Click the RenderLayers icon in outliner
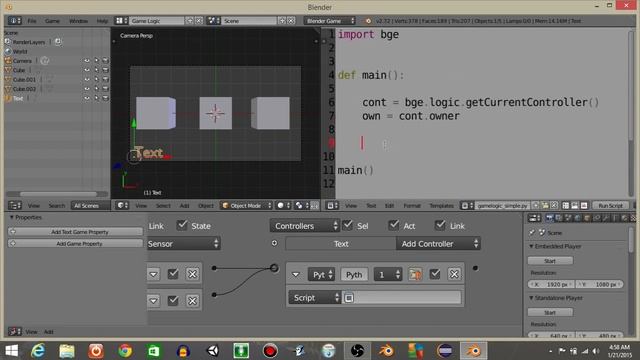Image resolution: width=640 pixels, height=360 pixels. [8, 42]
